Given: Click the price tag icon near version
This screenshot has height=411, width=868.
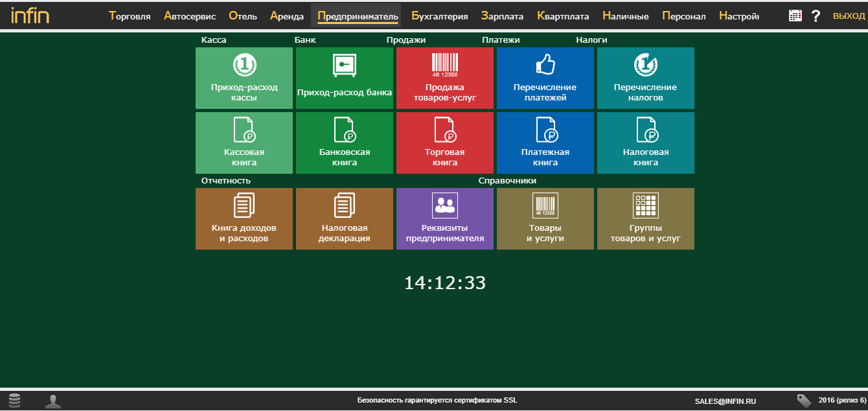Looking at the screenshot, I should (804, 401).
